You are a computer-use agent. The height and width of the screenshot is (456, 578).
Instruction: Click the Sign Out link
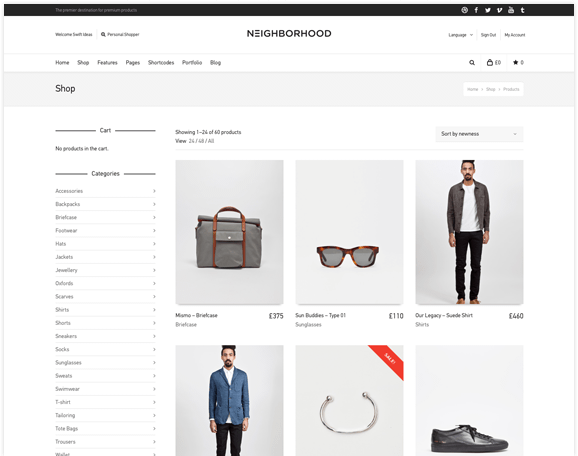(x=488, y=35)
